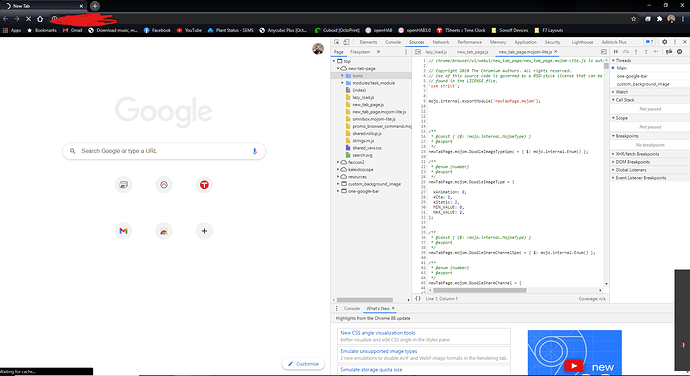
Task: Switch to the Elements panel tab
Action: click(x=368, y=42)
